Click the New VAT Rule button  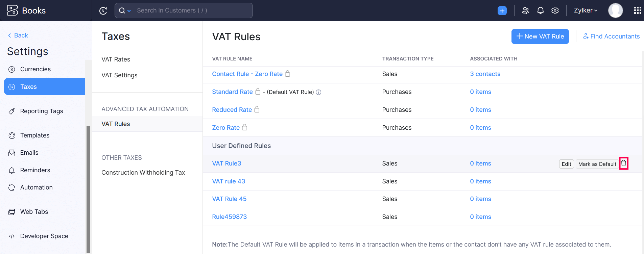[540, 36]
